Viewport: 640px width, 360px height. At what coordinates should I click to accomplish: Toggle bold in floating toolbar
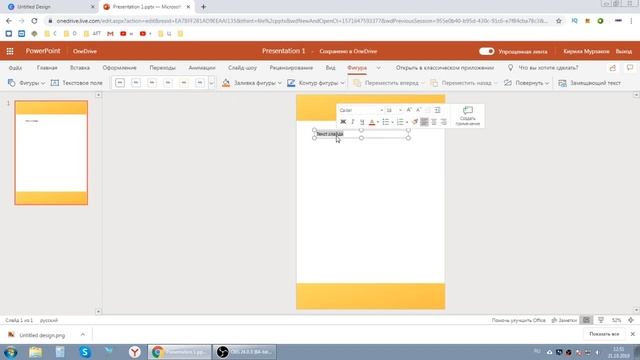pyautogui.click(x=343, y=122)
